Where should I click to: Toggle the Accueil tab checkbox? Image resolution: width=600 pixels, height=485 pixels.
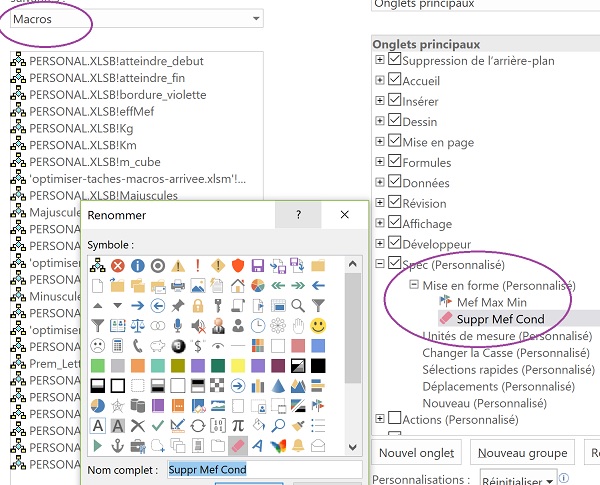(x=395, y=80)
